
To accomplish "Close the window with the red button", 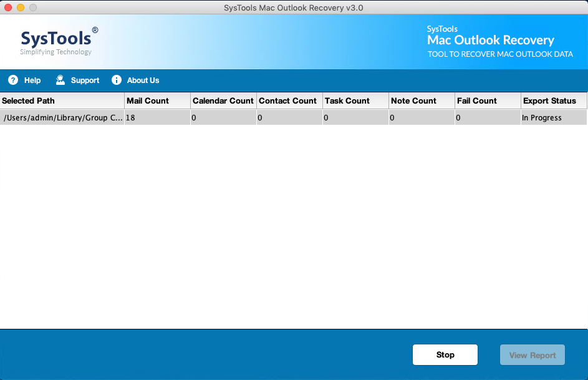I will point(8,7).
